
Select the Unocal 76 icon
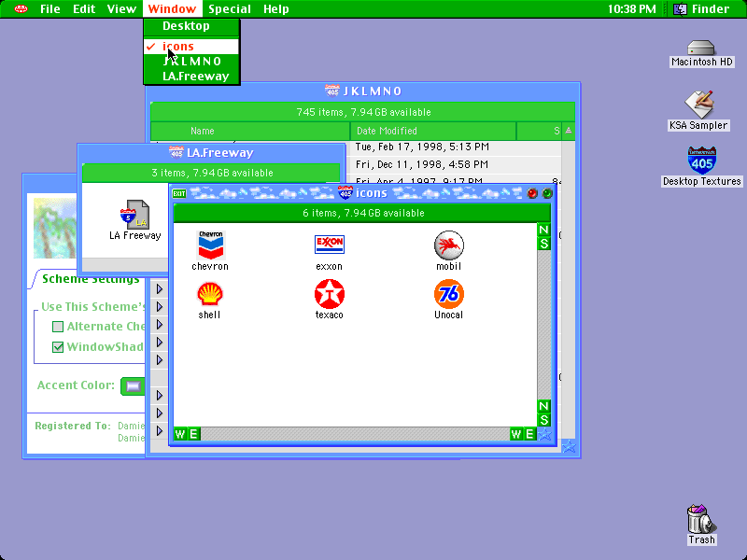[x=449, y=294]
